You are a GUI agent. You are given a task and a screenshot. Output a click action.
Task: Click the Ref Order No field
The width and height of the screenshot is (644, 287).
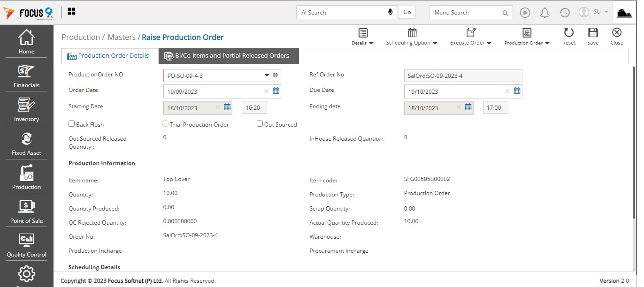click(463, 75)
